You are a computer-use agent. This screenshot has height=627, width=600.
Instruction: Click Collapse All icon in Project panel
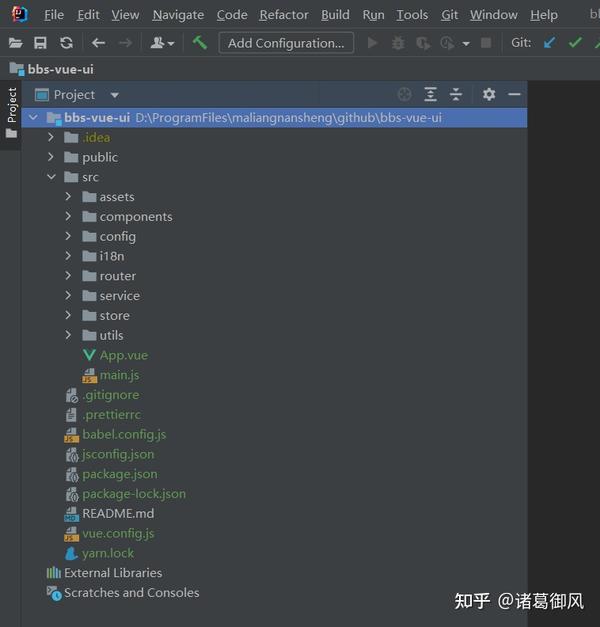(456, 94)
